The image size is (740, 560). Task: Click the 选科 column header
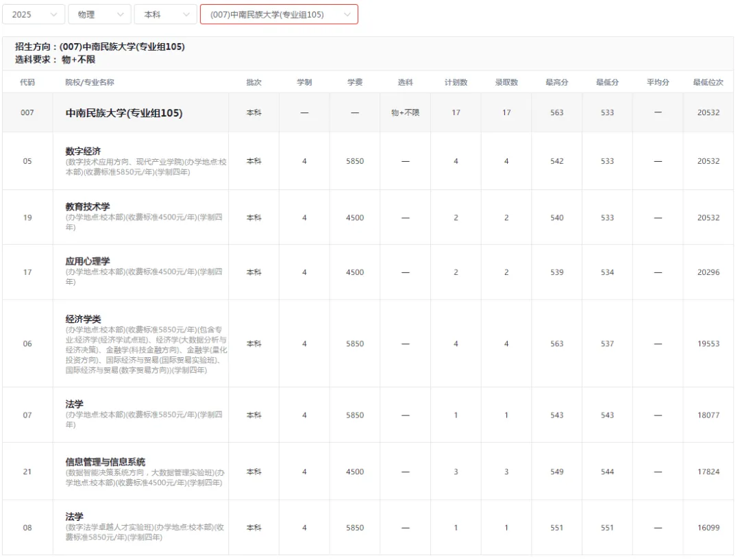pos(406,82)
